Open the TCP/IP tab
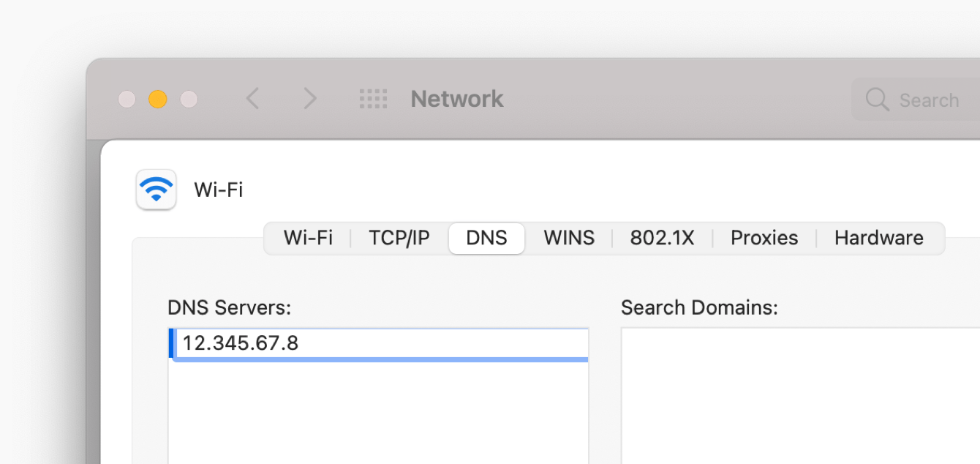Viewport: 980px width, 464px height. [x=399, y=238]
